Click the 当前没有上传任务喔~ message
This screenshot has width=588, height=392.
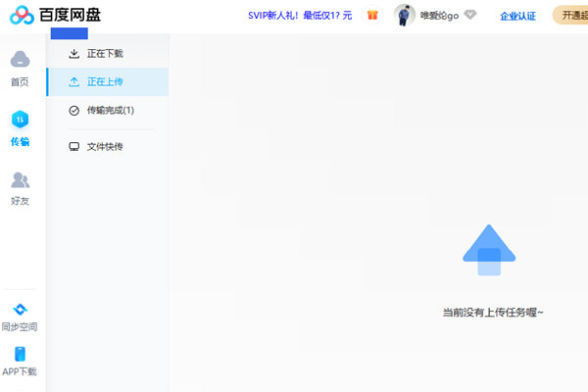pos(493,312)
